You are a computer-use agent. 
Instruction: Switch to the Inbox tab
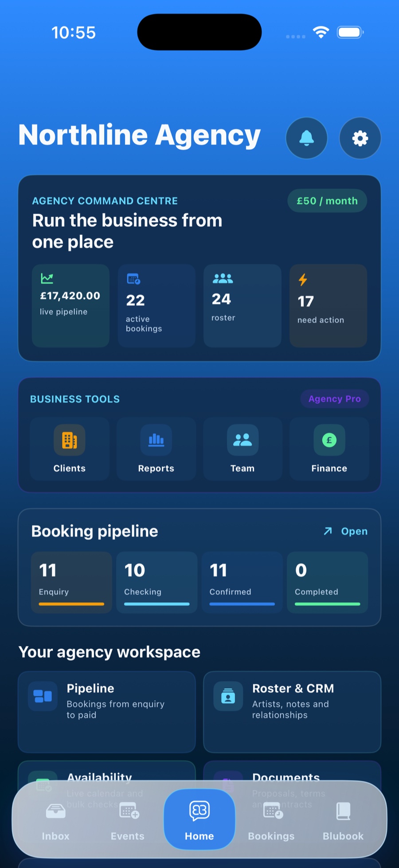click(56, 821)
